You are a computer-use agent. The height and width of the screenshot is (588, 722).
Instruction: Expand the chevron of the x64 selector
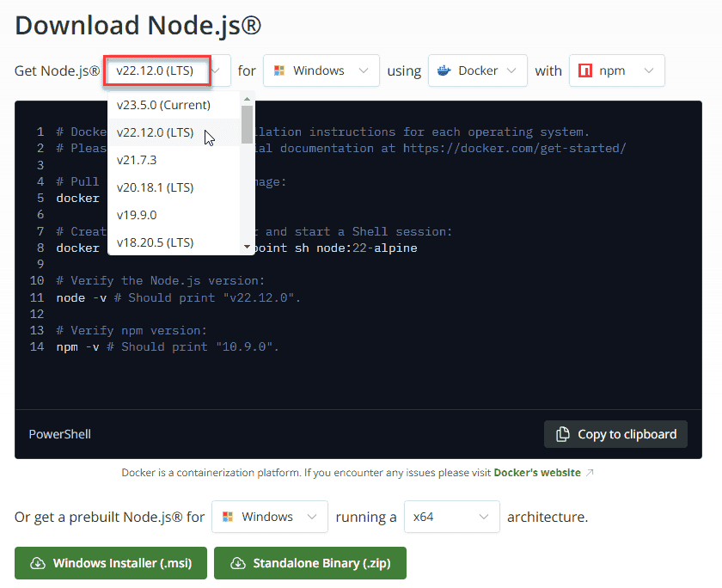(x=483, y=517)
